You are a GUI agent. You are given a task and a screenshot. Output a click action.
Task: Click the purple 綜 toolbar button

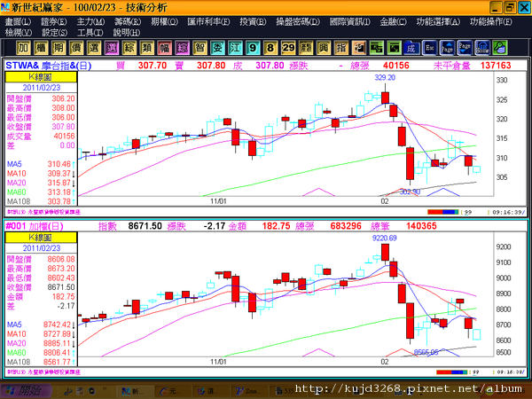pyautogui.click(x=182, y=48)
